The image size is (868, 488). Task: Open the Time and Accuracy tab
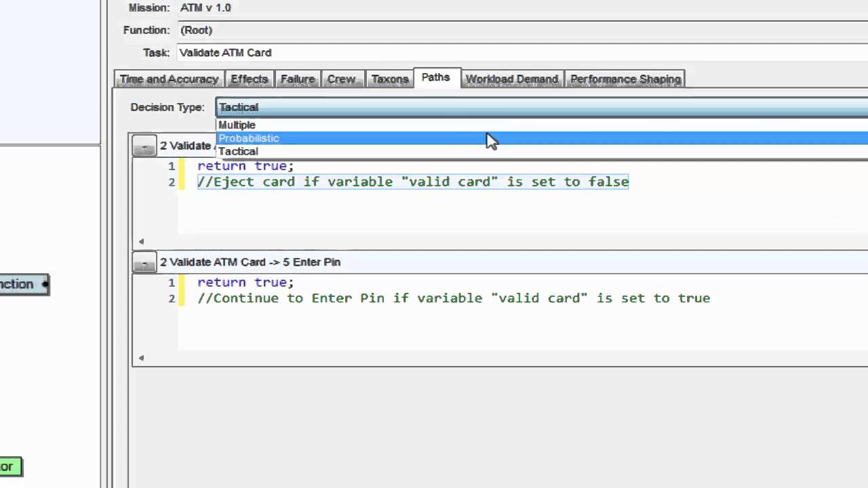tap(169, 79)
